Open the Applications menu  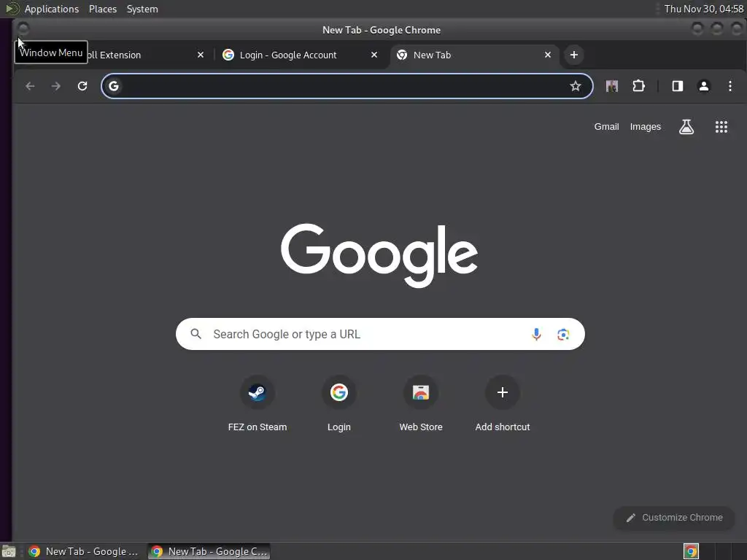coord(52,9)
